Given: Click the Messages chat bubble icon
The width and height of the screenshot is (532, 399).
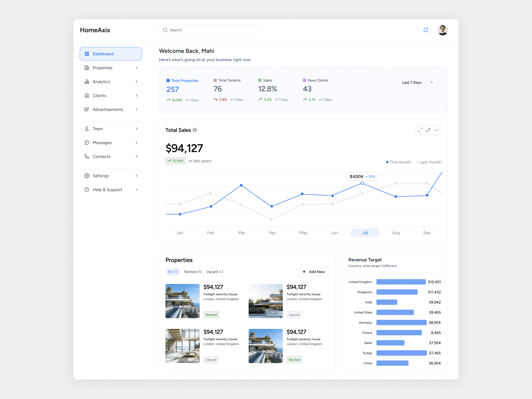Looking at the screenshot, I should click(x=87, y=143).
